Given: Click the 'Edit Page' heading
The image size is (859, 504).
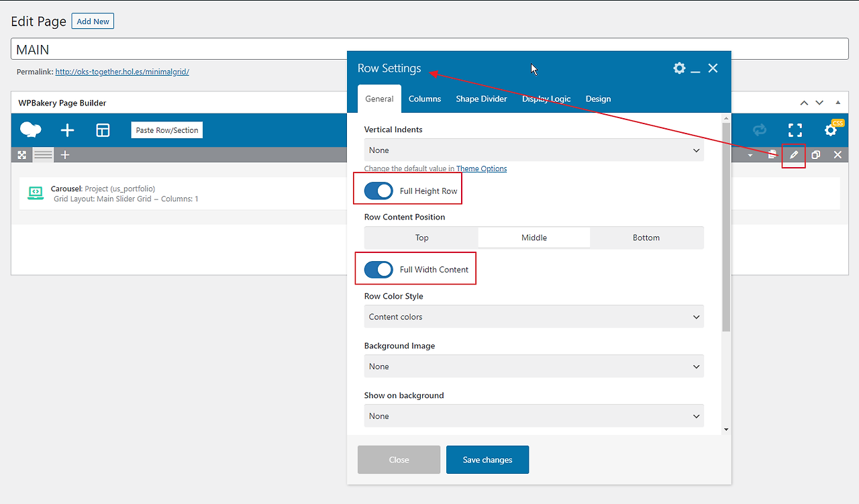Looking at the screenshot, I should [x=39, y=21].
